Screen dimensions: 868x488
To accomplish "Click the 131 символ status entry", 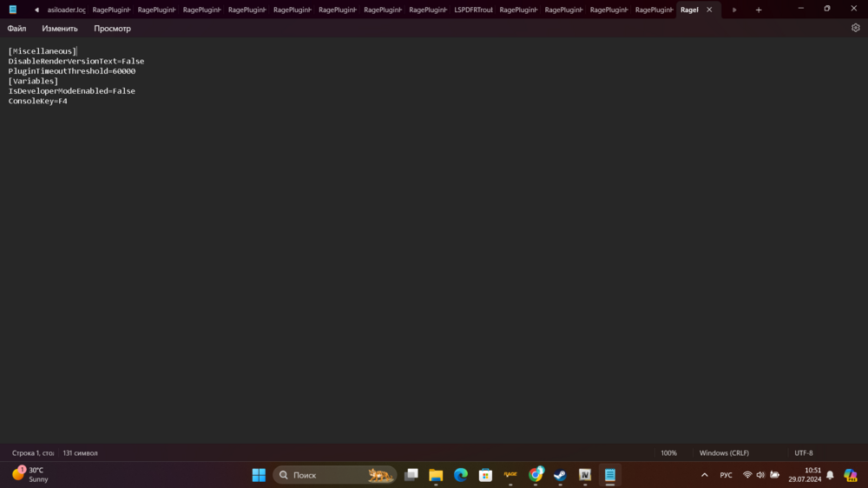I will pos(80,452).
